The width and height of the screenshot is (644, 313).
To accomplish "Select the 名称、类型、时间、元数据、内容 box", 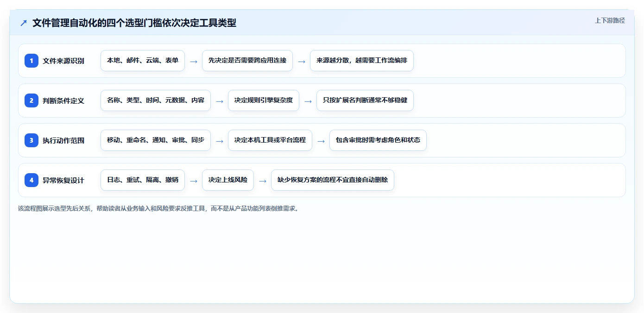I will tap(156, 100).
